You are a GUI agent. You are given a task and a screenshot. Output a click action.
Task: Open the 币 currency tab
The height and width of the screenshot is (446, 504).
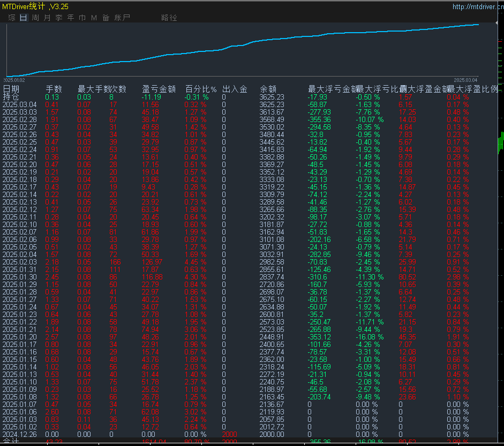click(x=82, y=18)
